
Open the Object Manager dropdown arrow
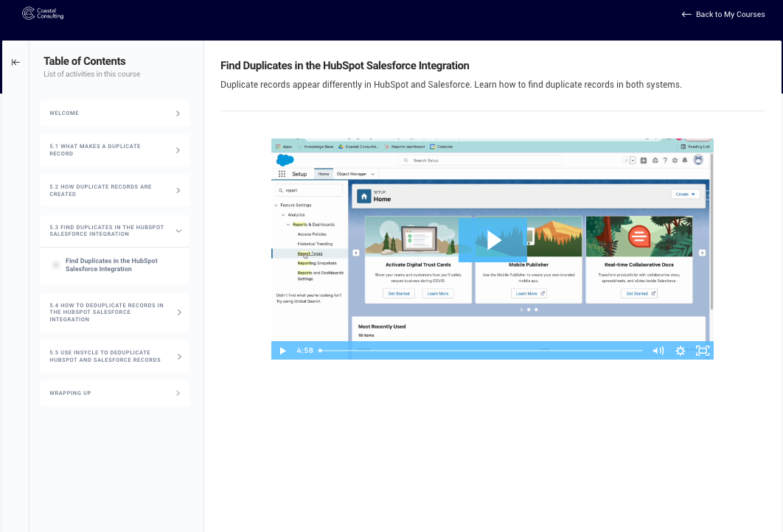pyautogui.click(x=372, y=174)
